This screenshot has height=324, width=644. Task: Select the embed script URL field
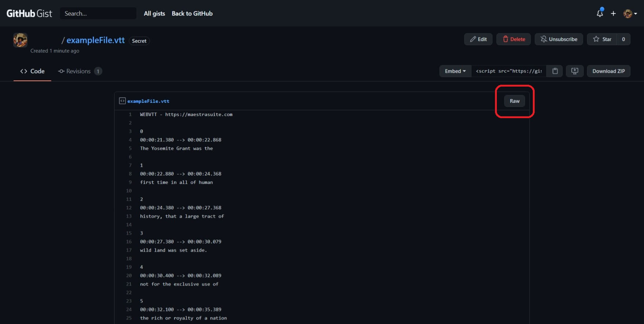[509, 71]
